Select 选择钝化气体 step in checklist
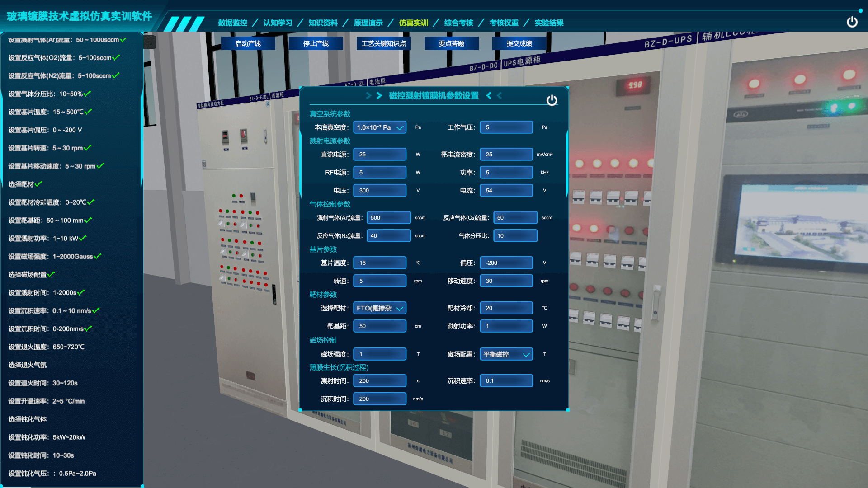Viewport: 868px width, 488px height. tap(28, 419)
